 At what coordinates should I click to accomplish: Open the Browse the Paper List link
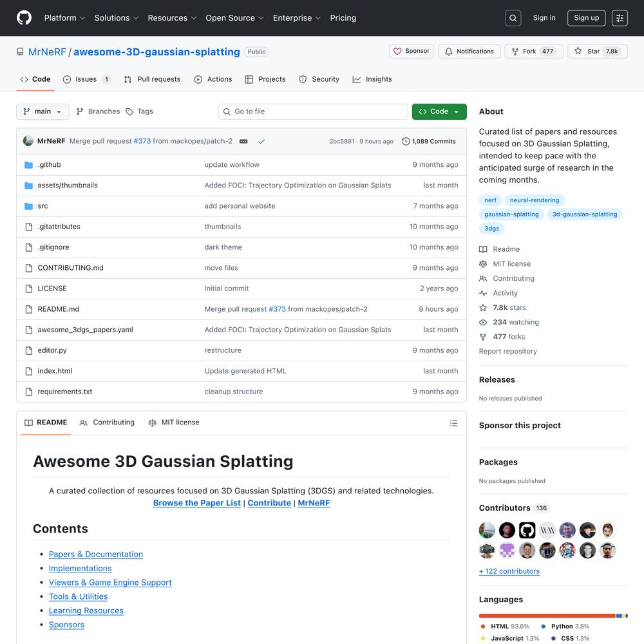[197, 503]
